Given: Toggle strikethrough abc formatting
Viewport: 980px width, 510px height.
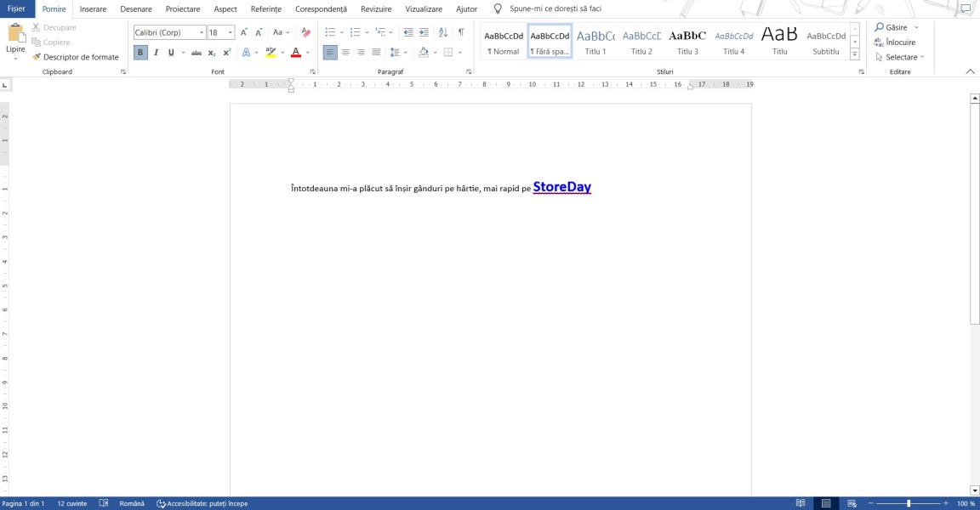Looking at the screenshot, I should coord(197,53).
